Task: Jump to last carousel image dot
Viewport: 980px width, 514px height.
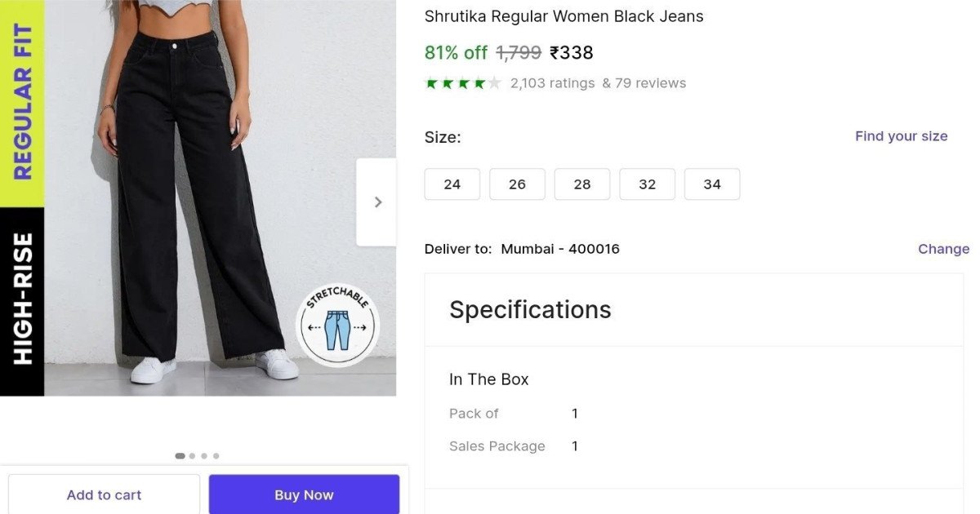Action: coord(216,456)
